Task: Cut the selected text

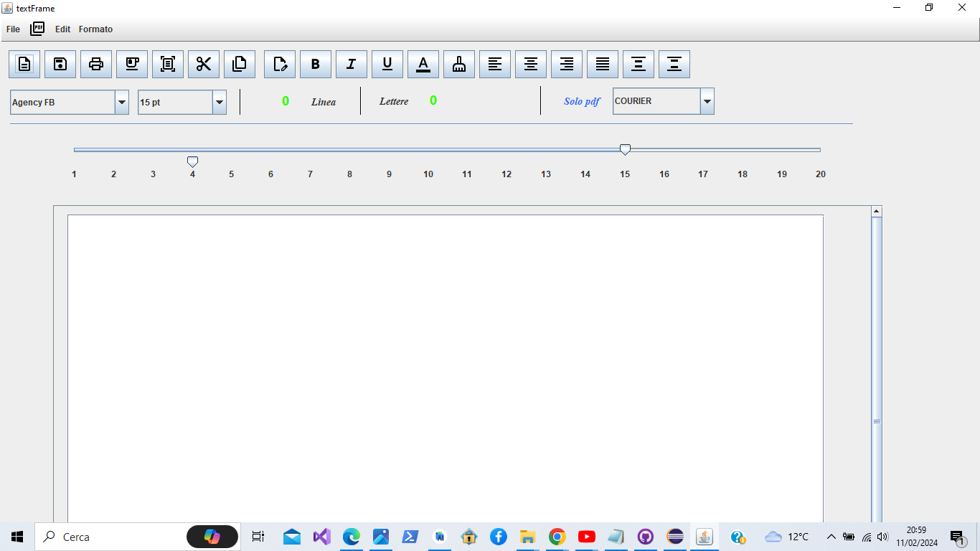Action: [204, 64]
